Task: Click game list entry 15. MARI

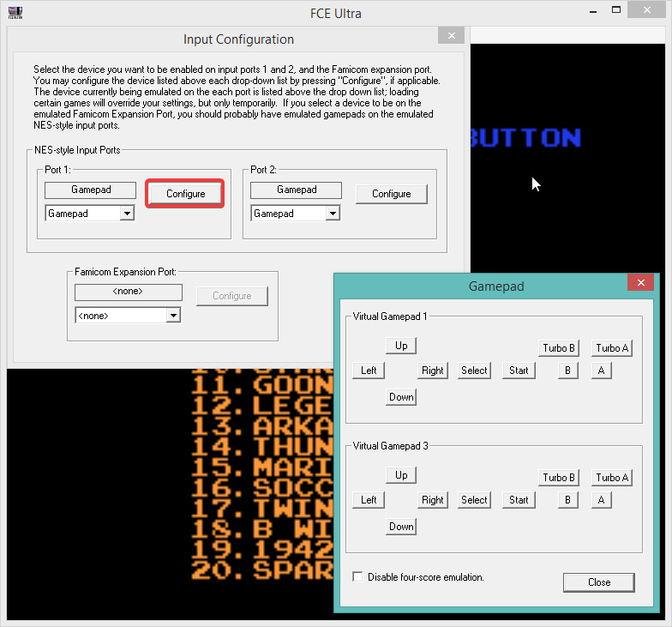Action: 262,467
